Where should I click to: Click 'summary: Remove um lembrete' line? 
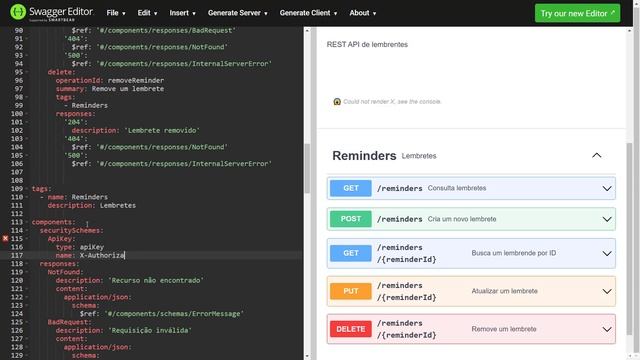(x=109, y=89)
